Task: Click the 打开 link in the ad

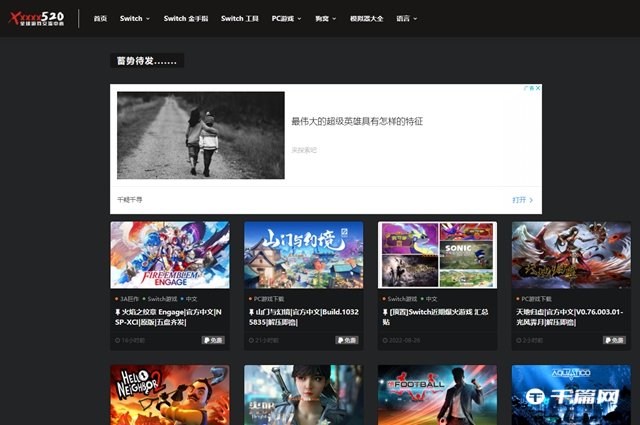Action: click(x=522, y=199)
